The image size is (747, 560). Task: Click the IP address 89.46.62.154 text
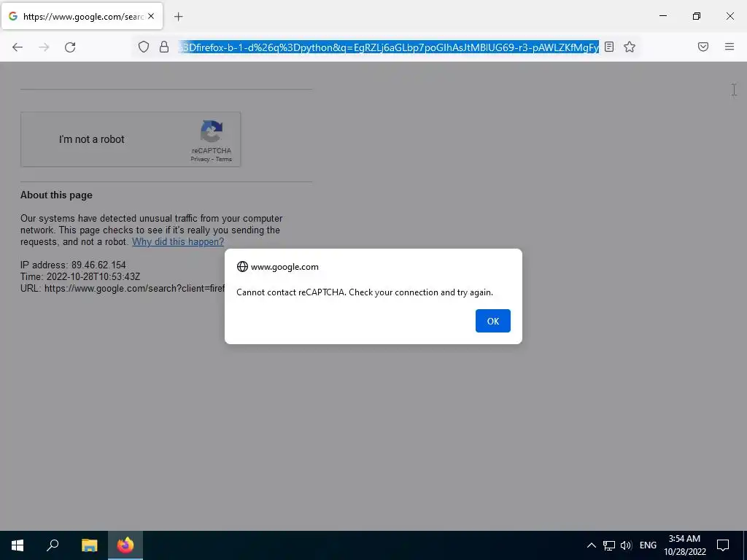[73, 265]
